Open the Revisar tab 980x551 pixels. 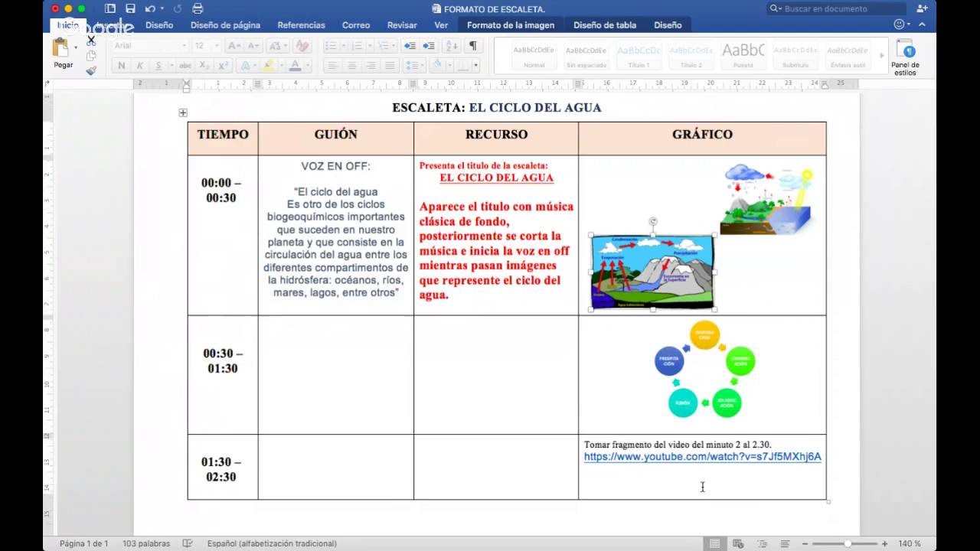402,25
